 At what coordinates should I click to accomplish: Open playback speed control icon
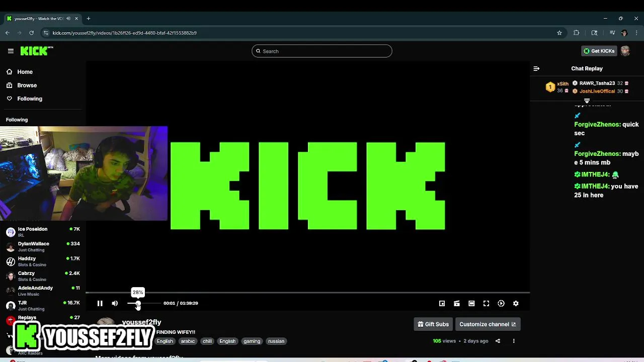click(x=501, y=303)
